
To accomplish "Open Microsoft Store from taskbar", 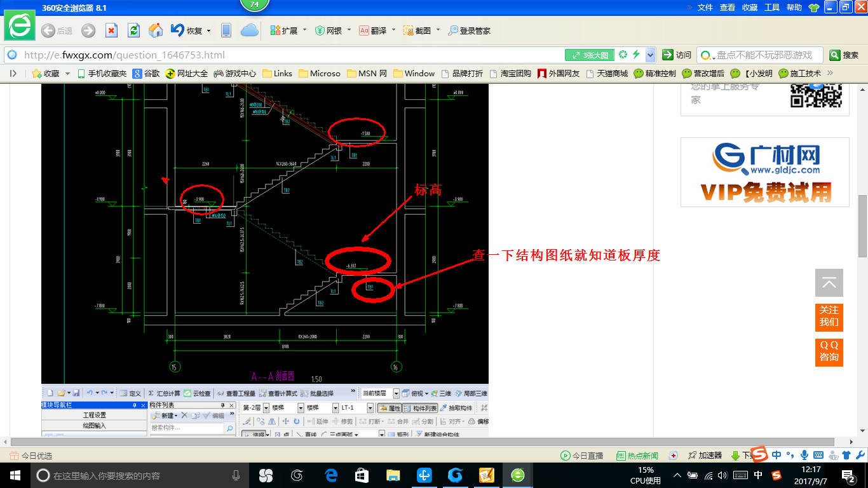I will tap(362, 475).
